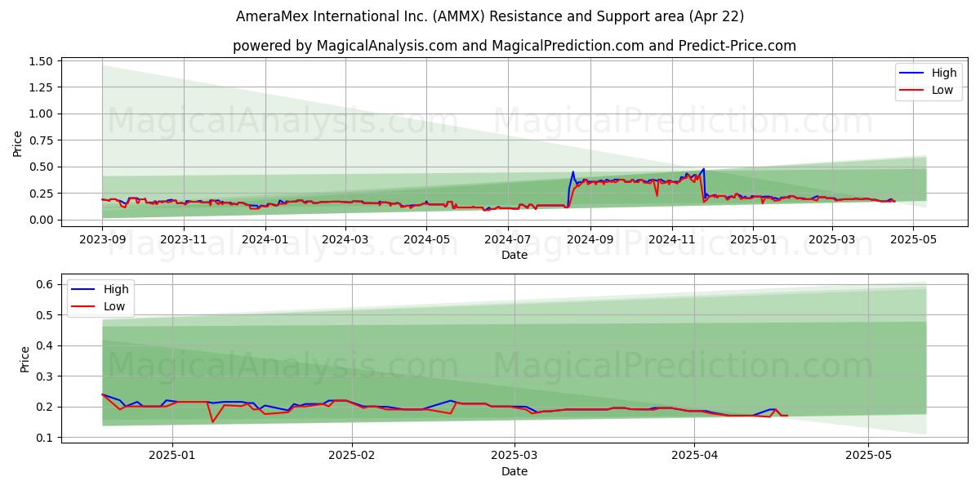
Task: Click the 'Price' y-axis label of upper chart
Action: pos(18,144)
